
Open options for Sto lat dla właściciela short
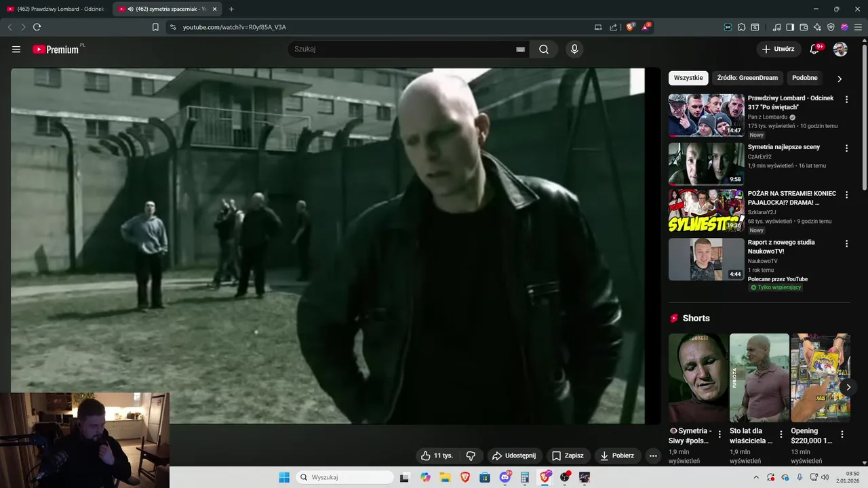click(781, 434)
